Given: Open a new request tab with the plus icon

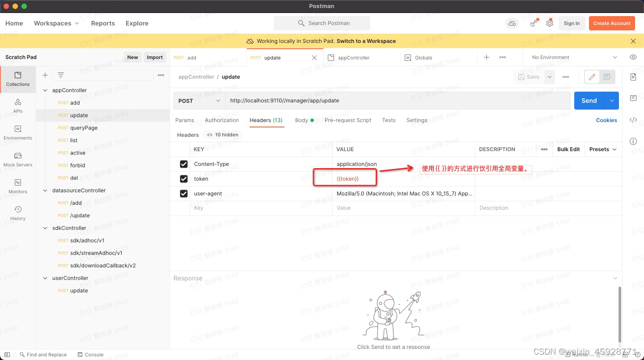Looking at the screenshot, I should click(487, 57).
